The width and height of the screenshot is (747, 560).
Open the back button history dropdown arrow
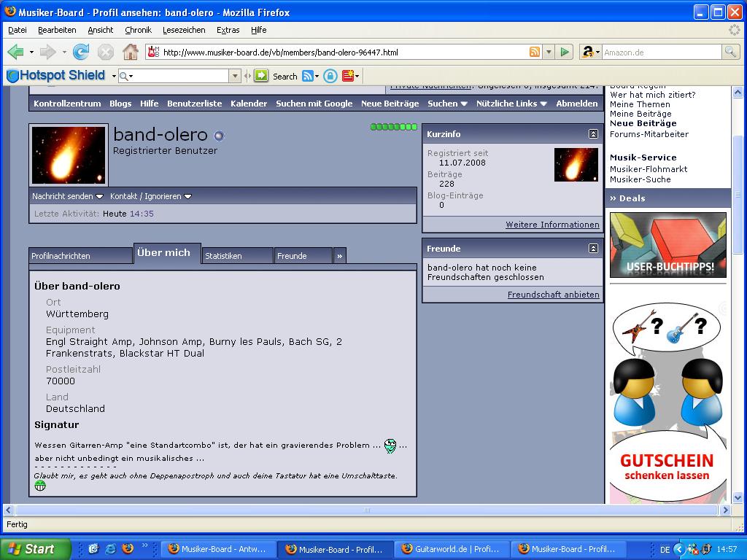[31, 52]
